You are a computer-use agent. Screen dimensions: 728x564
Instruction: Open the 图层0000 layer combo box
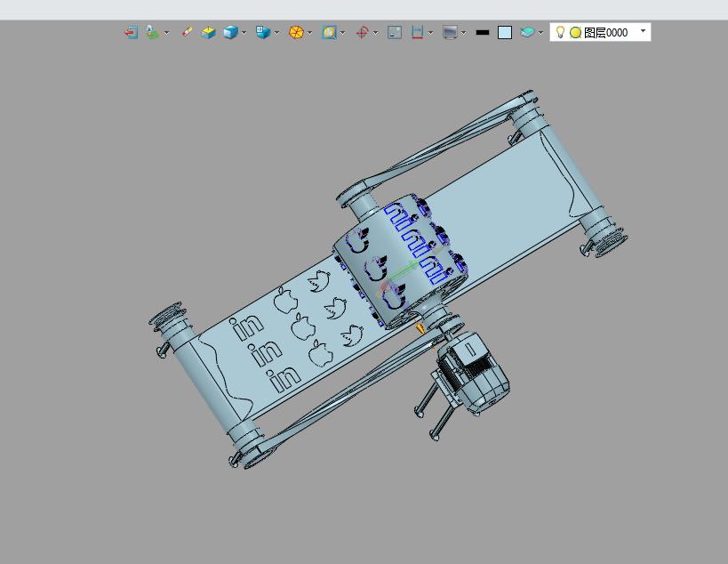(x=600, y=32)
